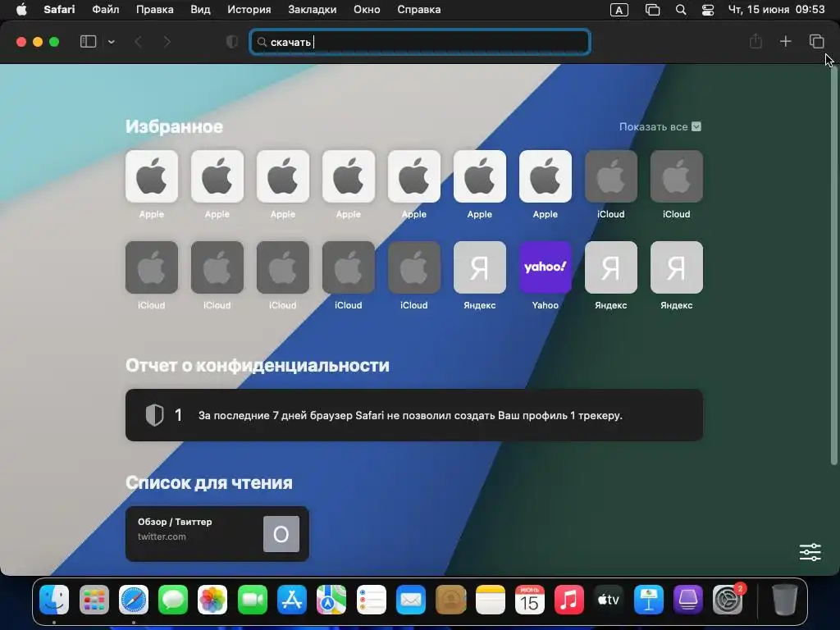Open Maps from the Dock
840x630 pixels.
pos(331,600)
